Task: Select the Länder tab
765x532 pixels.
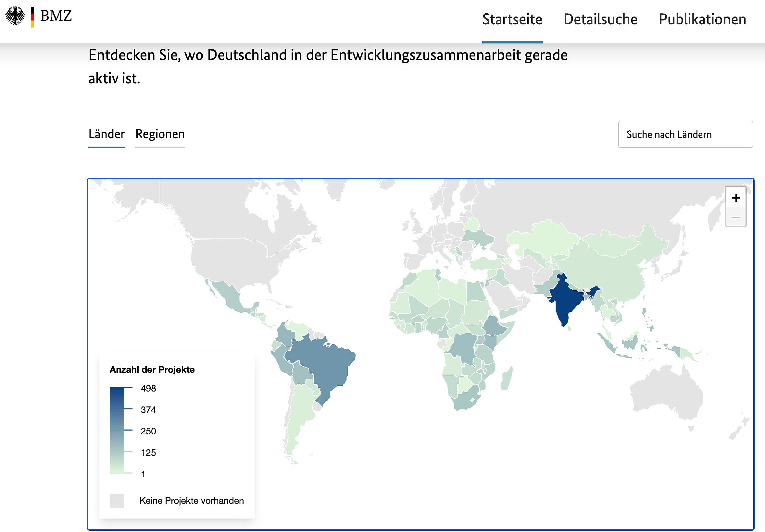Action: (106, 134)
